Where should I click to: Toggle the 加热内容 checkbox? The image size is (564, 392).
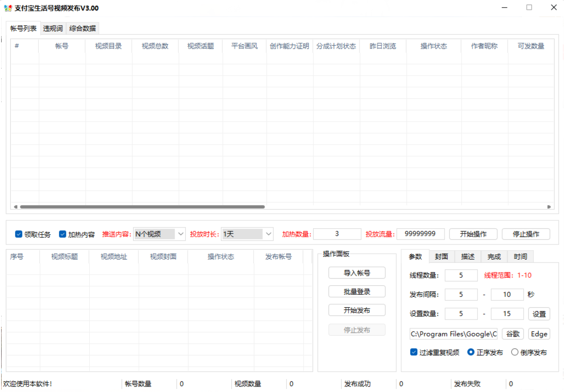point(63,234)
